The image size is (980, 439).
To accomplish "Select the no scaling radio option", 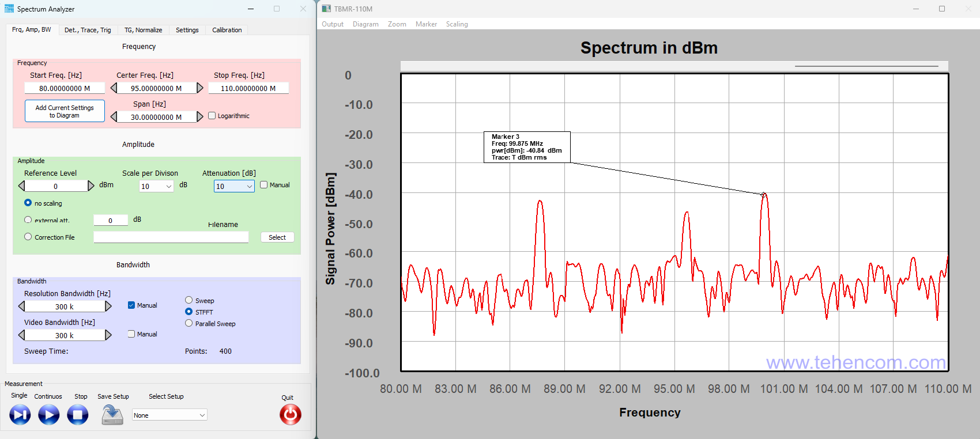I will [28, 203].
